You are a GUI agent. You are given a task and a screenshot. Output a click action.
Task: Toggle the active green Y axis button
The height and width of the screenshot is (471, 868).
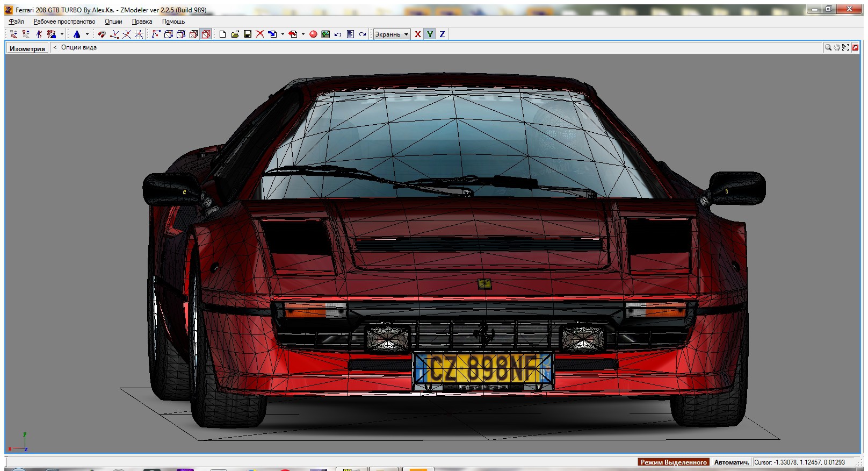[x=430, y=34]
